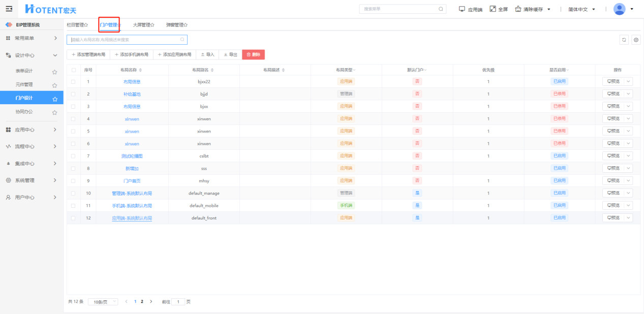Click the refresh icon above the table
This screenshot has width=644, height=314.
(624, 40)
